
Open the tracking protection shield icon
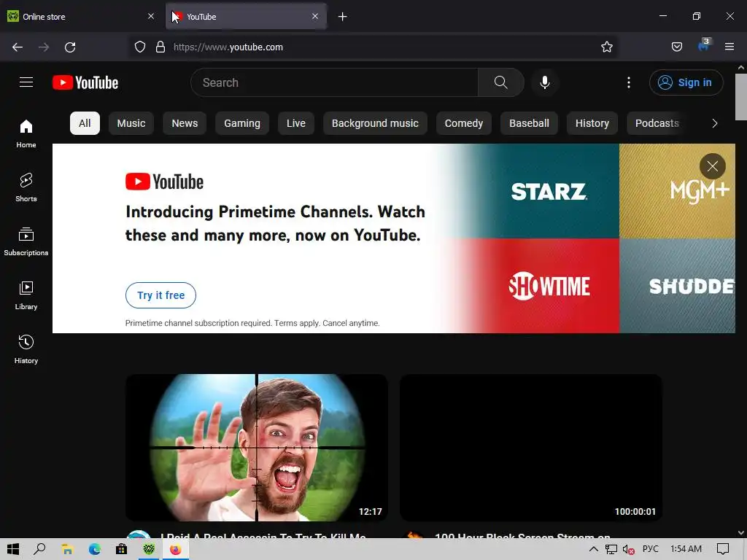pyautogui.click(x=139, y=47)
